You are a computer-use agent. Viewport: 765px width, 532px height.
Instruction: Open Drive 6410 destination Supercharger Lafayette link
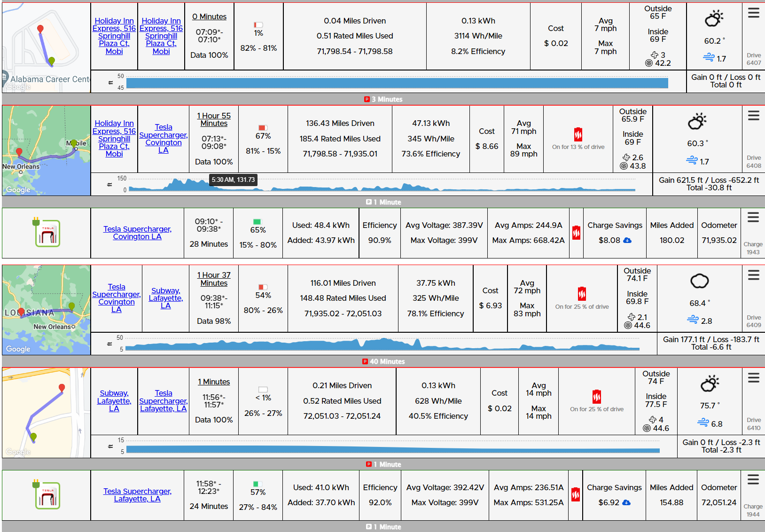click(x=164, y=401)
